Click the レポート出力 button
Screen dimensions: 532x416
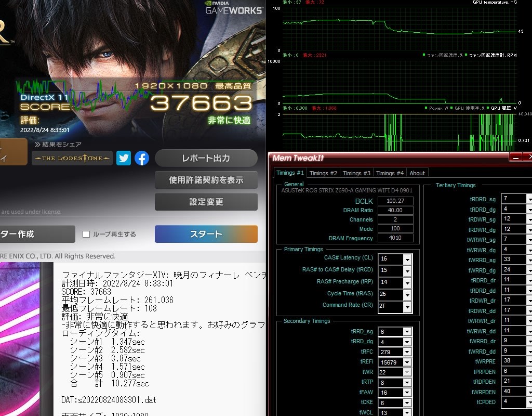tap(206, 158)
